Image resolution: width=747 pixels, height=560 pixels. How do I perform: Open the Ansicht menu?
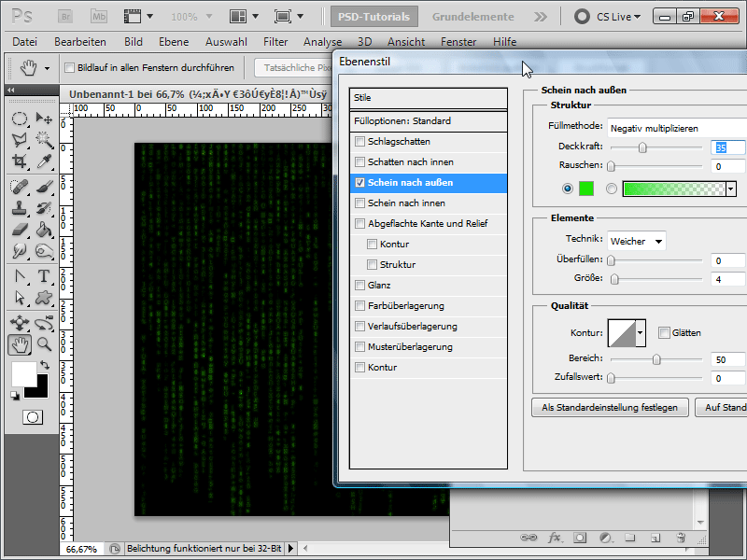click(406, 42)
